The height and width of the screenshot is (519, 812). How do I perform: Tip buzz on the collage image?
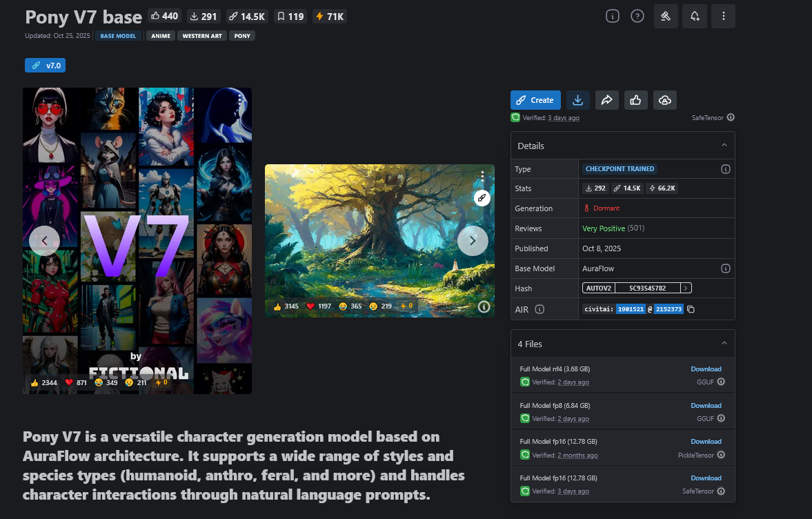pos(161,382)
